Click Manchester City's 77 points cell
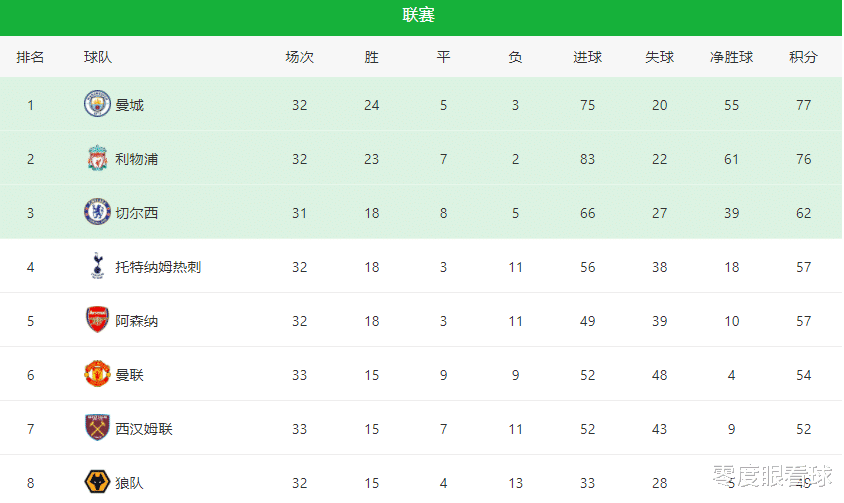The image size is (844, 503). click(803, 105)
